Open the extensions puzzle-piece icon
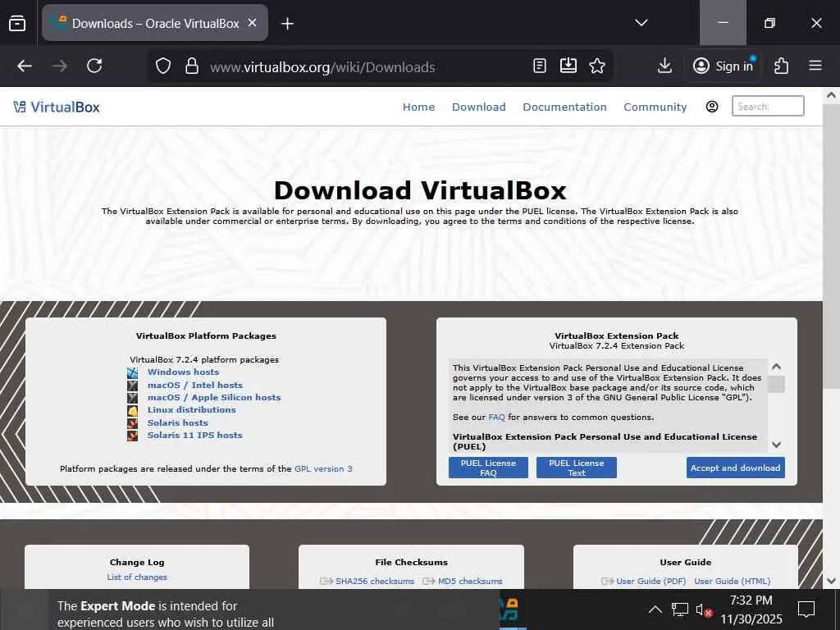 [x=781, y=66]
